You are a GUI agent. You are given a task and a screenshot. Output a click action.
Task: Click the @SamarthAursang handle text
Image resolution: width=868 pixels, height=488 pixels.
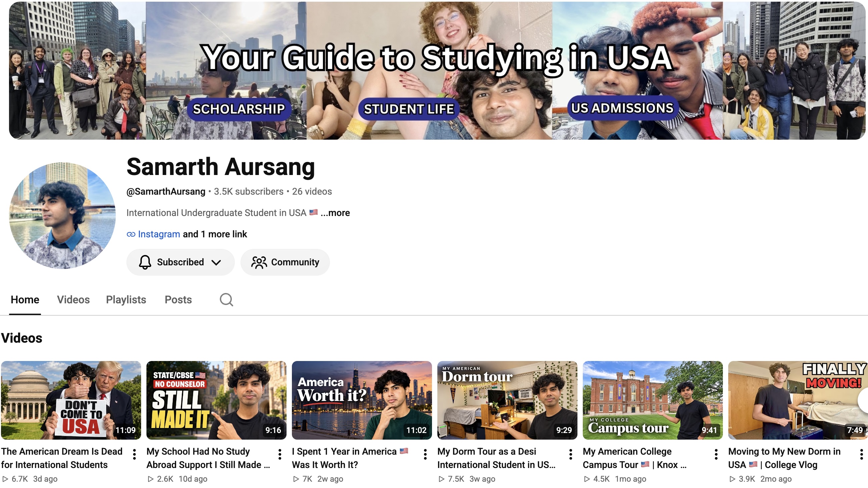[x=166, y=191]
